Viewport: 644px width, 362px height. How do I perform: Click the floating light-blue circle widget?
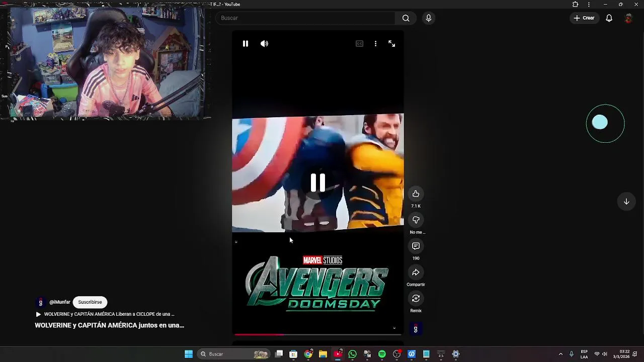(x=600, y=122)
